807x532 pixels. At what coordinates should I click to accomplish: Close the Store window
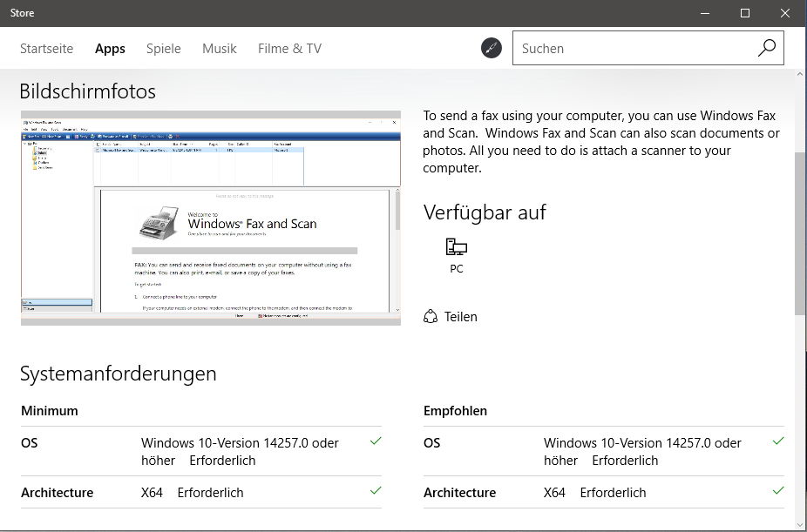coord(785,13)
